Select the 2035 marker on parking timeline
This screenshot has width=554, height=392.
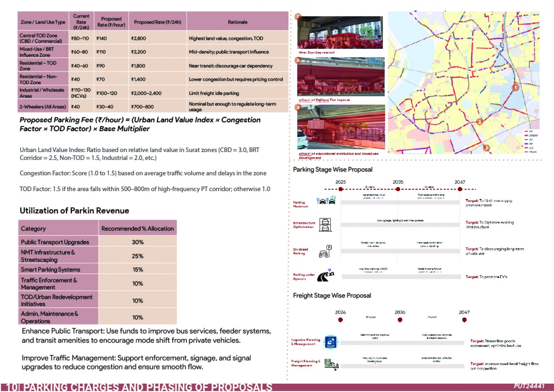pyautogui.click(x=398, y=189)
